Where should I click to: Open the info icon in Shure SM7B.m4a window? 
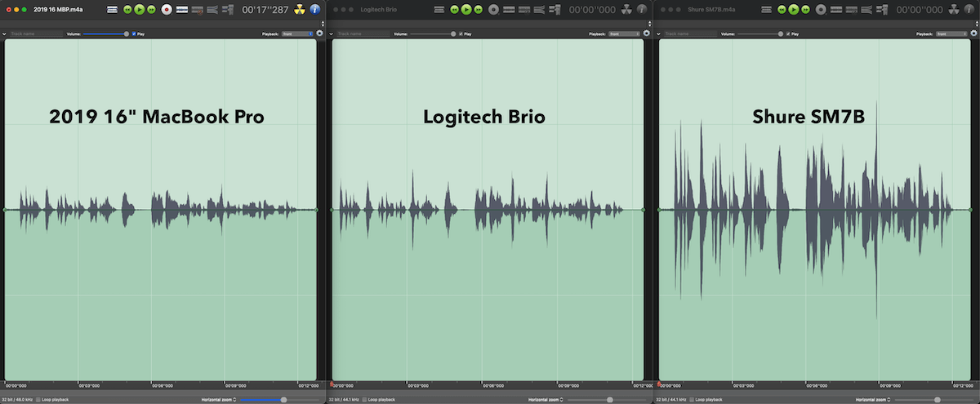point(969,10)
